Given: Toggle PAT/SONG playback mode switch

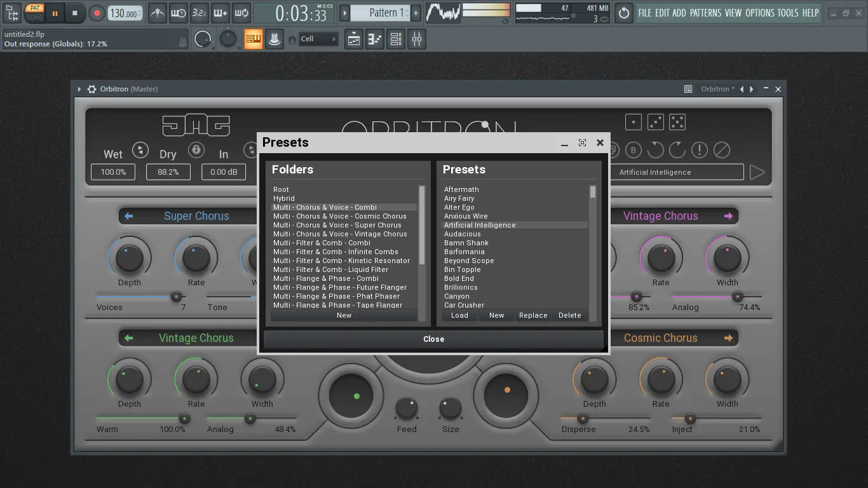Looking at the screenshot, I should click(x=34, y=13).
